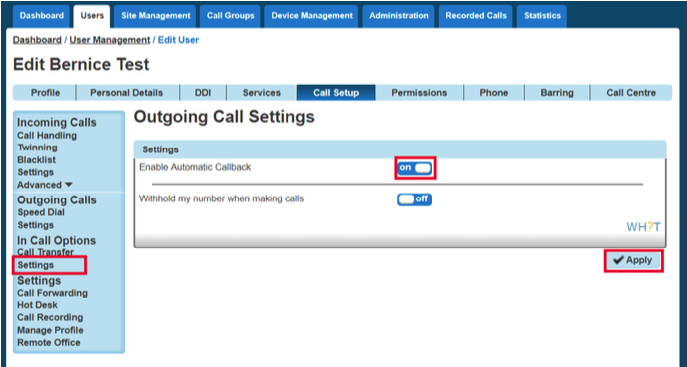Viewport: 687px width, 367px height.
Task: Toggle Withhold my number switch
Action: click(414, 199)
